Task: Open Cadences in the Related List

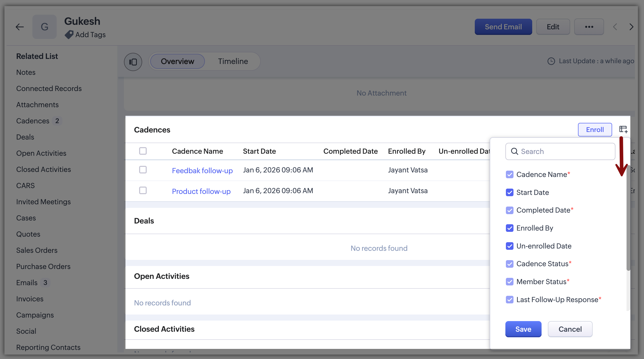Action: (x=33, y=121)
